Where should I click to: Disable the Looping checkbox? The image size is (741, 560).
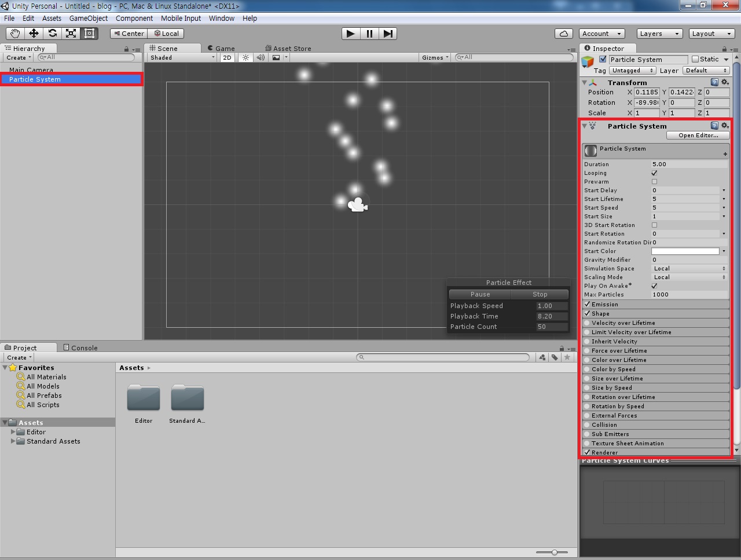654,173
